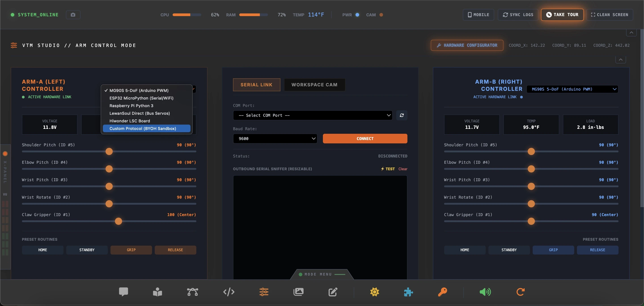Collapse the upper section chevron below header

[631, 33]
